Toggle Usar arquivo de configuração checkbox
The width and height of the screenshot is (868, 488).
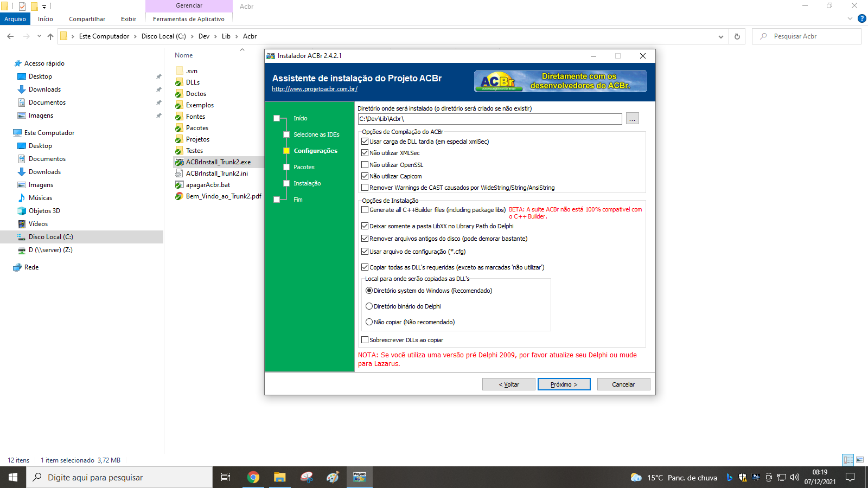pyautogui.click(x=365, y=252)
